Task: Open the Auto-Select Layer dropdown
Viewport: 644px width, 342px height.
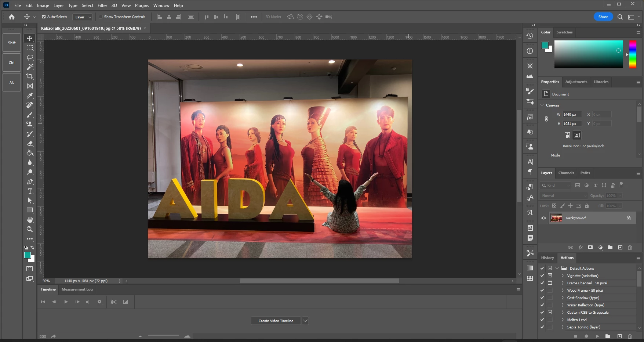Action: pos(82,17)
